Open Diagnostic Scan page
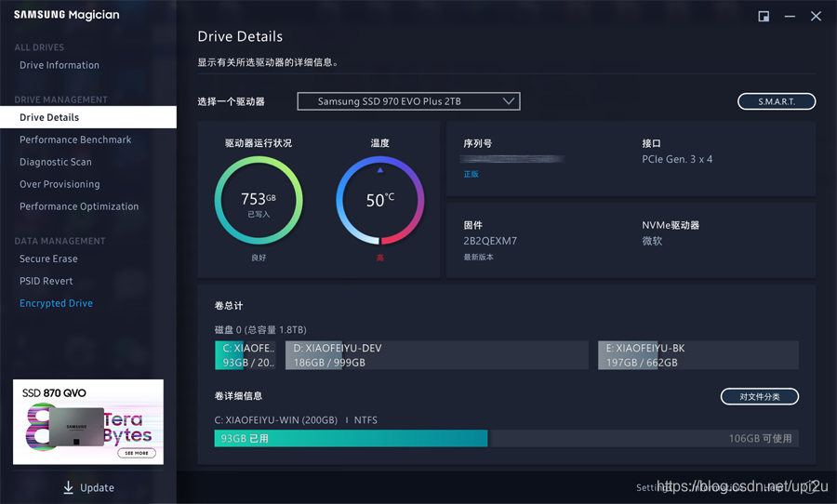Image resolution: width=837 pixels, height=504 pixels. [56, 162]
